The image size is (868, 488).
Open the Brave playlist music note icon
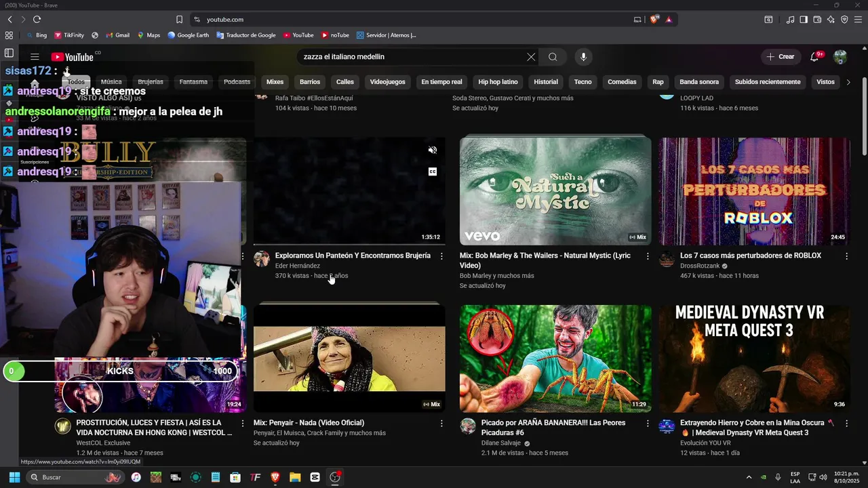790,20
